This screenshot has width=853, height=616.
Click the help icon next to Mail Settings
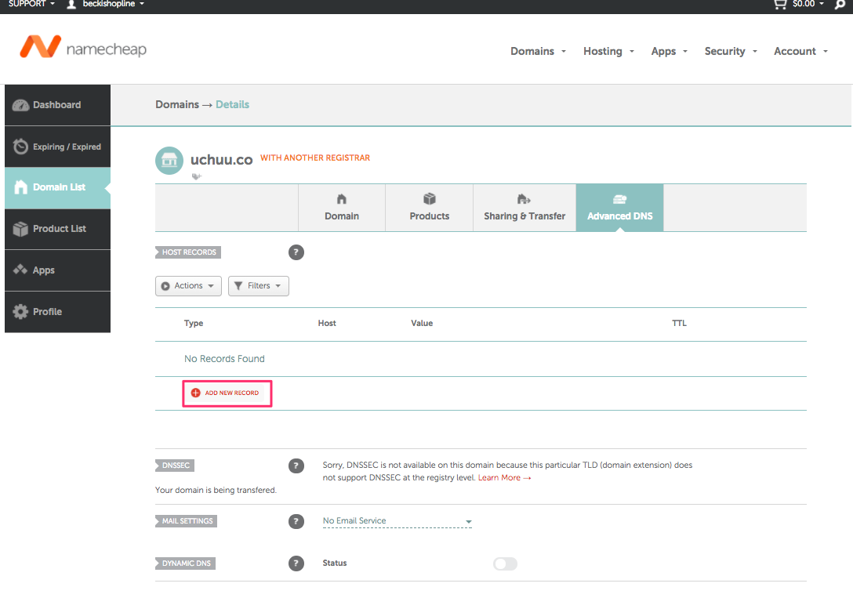[296, 521]
